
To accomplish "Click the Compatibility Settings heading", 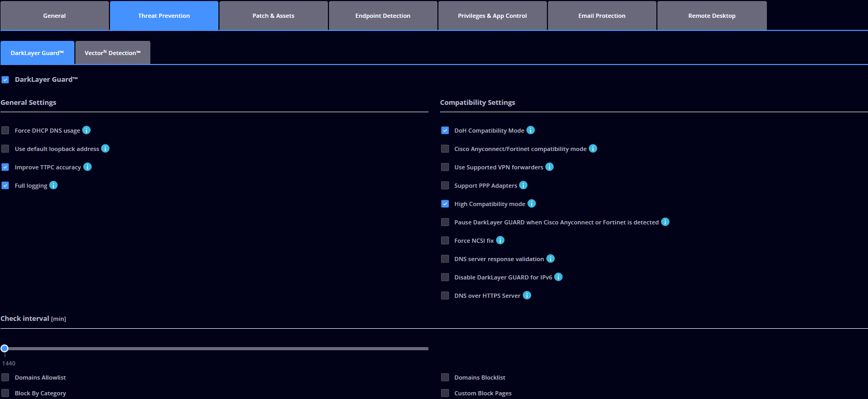I will pos(478,102).
